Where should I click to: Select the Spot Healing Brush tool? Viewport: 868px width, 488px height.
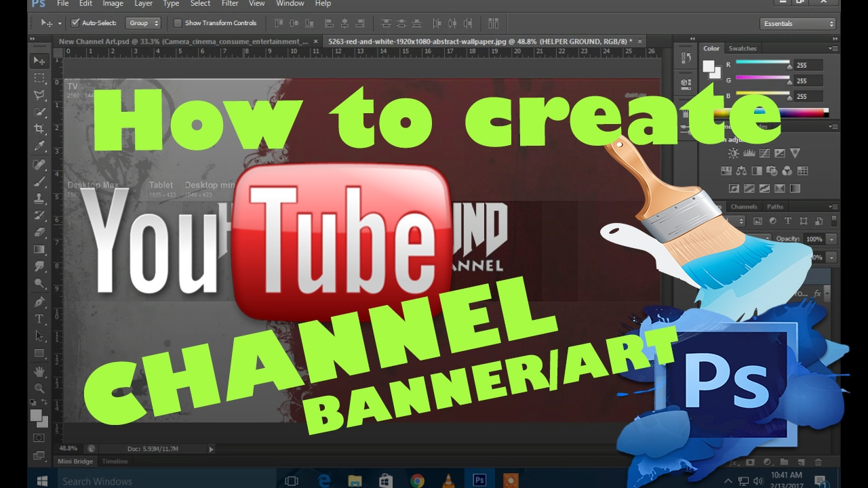(x=39, y=165)
